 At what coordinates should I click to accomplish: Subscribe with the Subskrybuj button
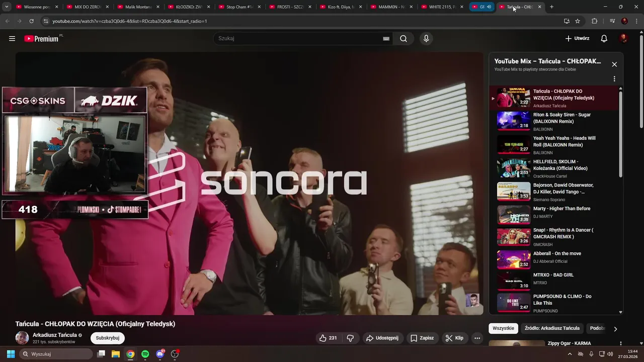(107, 338)
